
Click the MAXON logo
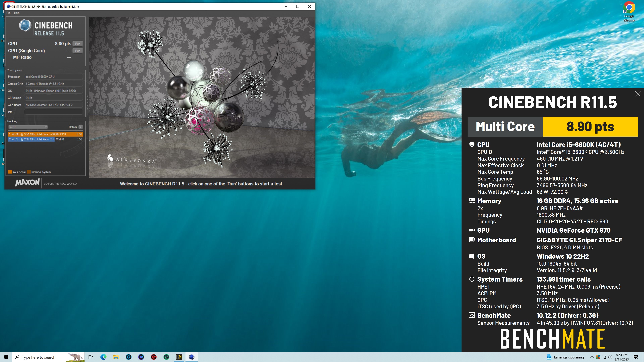pos(27,182)
